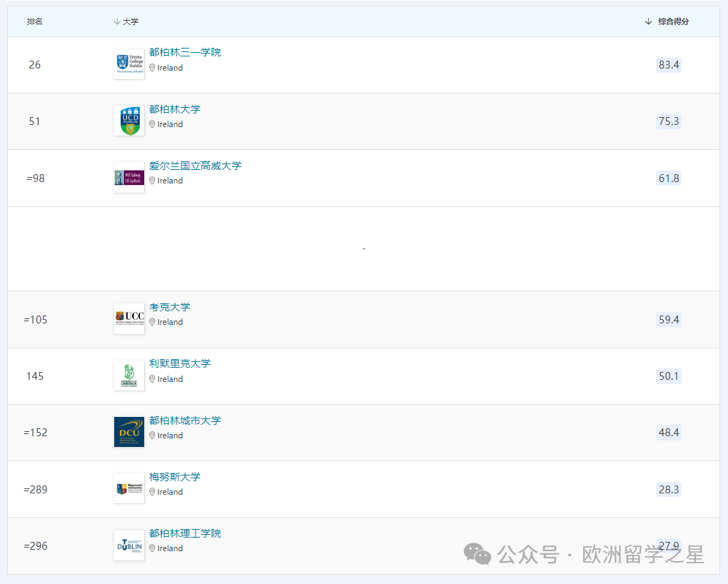Click rank value =289
The width and height of the screenshot is (728, 584).
click(x=36, y=490)
